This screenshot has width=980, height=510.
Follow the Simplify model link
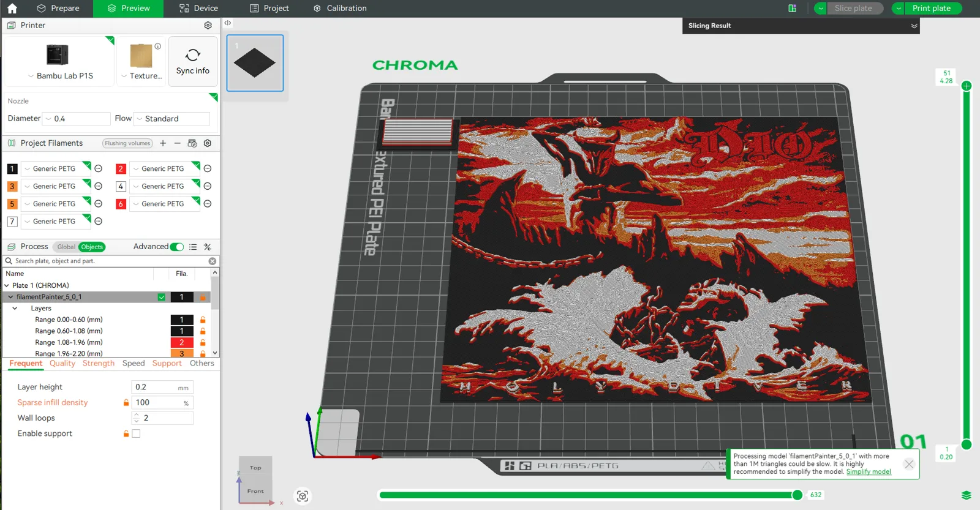pos(869,471)
